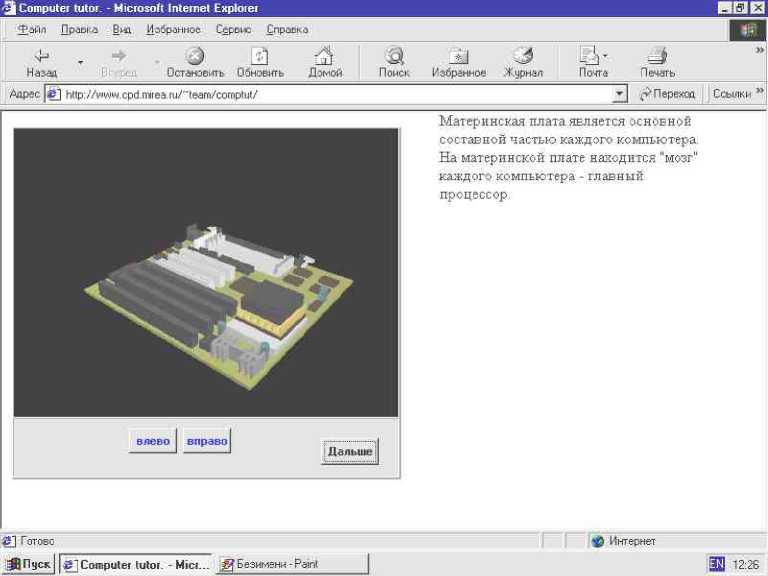Switch to Computer tutor taskbar button
Screen dimensions: 768x576
136,564
